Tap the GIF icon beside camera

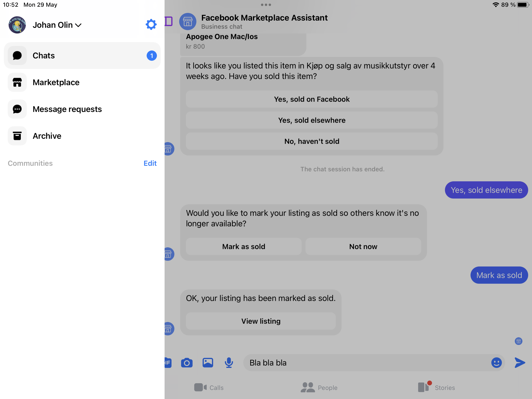pyautogui.click(x=168, y=363)
